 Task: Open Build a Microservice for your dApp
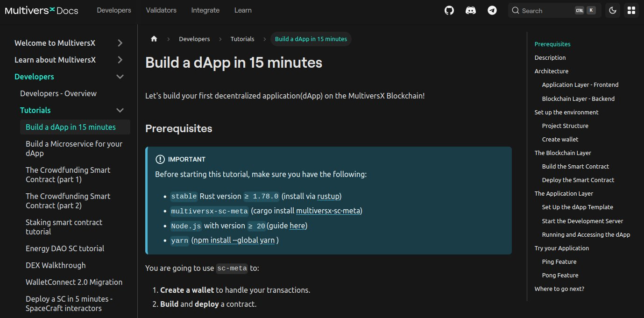[x=75, y=148]
